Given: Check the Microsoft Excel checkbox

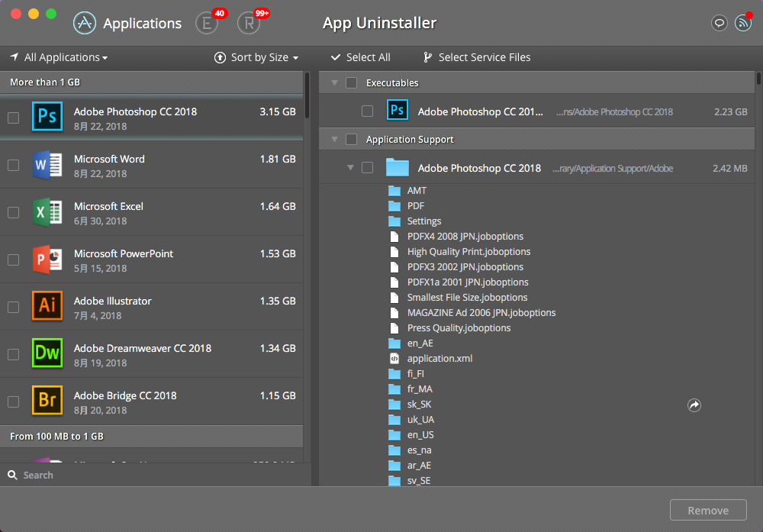Looking at the screenshot, I should coord(14,212).
